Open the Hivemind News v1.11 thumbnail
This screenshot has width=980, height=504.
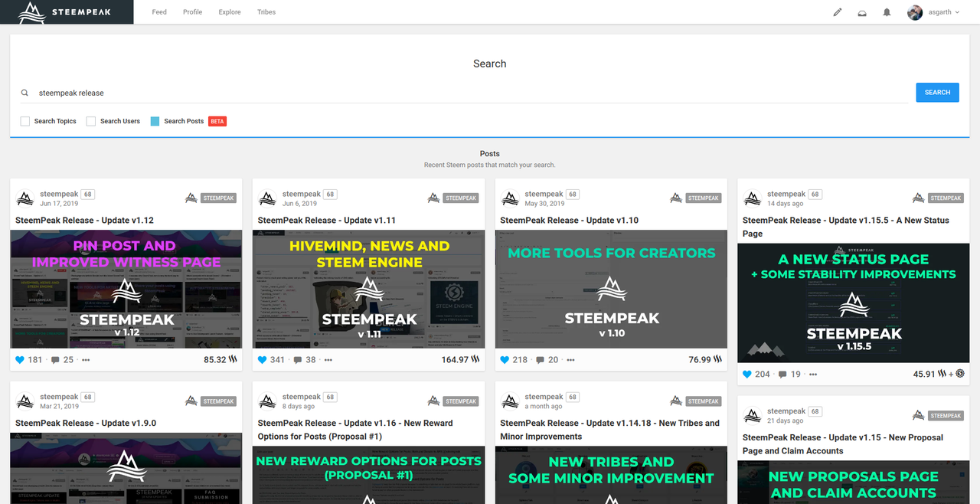coord(368,290)
